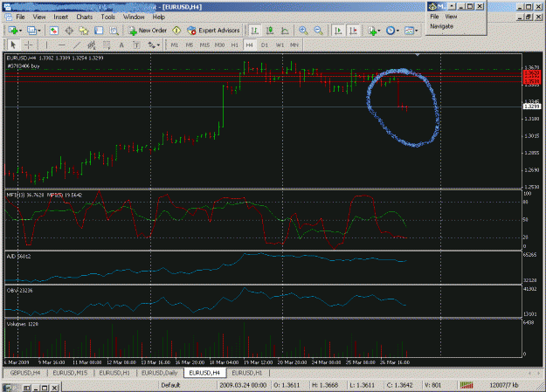546x392 pixels.
Task: Open the Charts menu
Action: (84, 17)
